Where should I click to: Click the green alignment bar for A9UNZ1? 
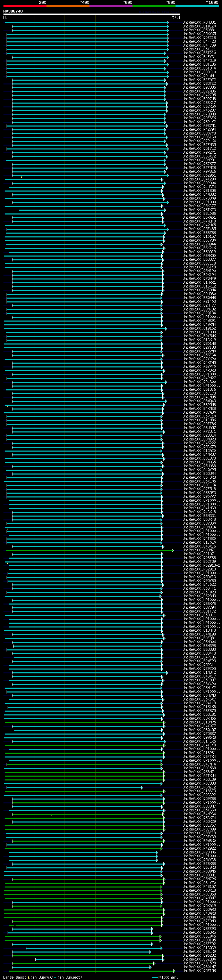[89, 550]
